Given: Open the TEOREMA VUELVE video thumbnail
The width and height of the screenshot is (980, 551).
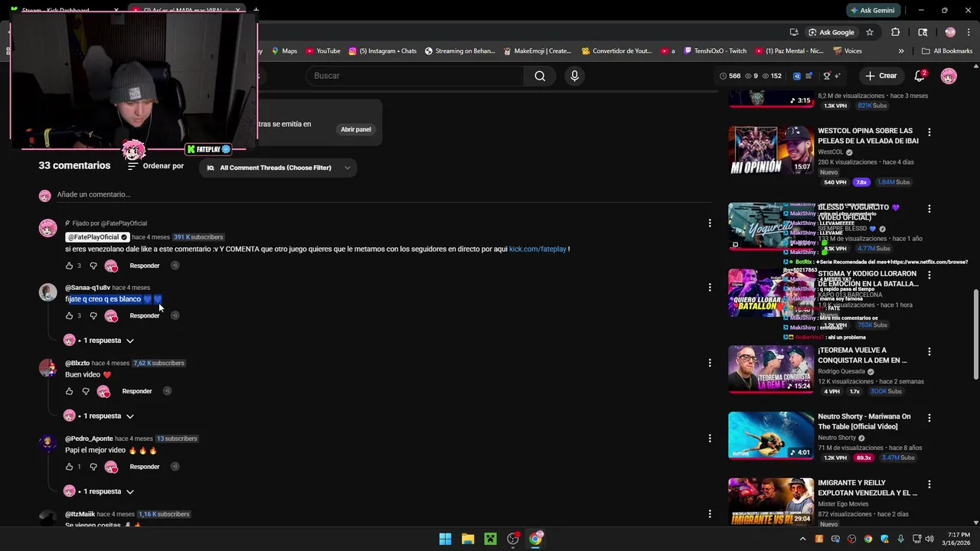Looking at the screenshot, I should point(771,369).
